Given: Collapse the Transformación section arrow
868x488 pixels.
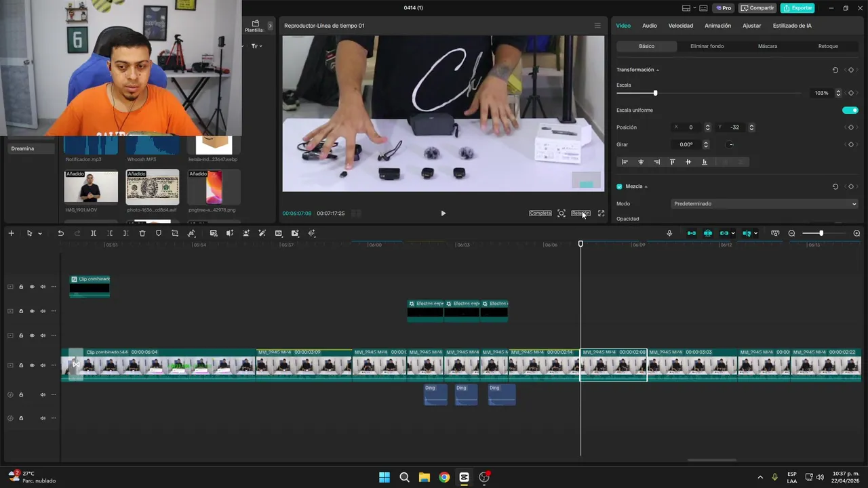Looking at the screenshot, I should click(658, 70).
